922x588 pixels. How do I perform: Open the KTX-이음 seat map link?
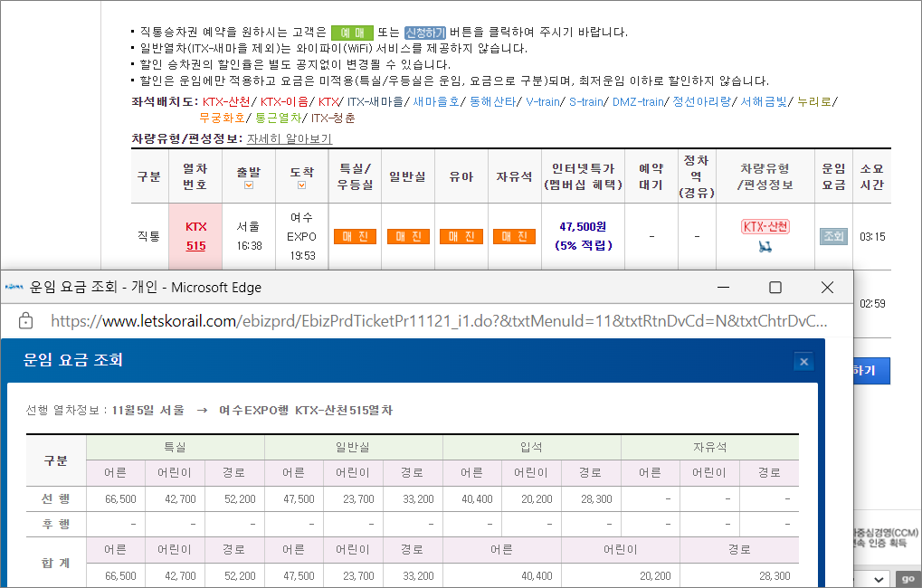(x=284, y=101)
